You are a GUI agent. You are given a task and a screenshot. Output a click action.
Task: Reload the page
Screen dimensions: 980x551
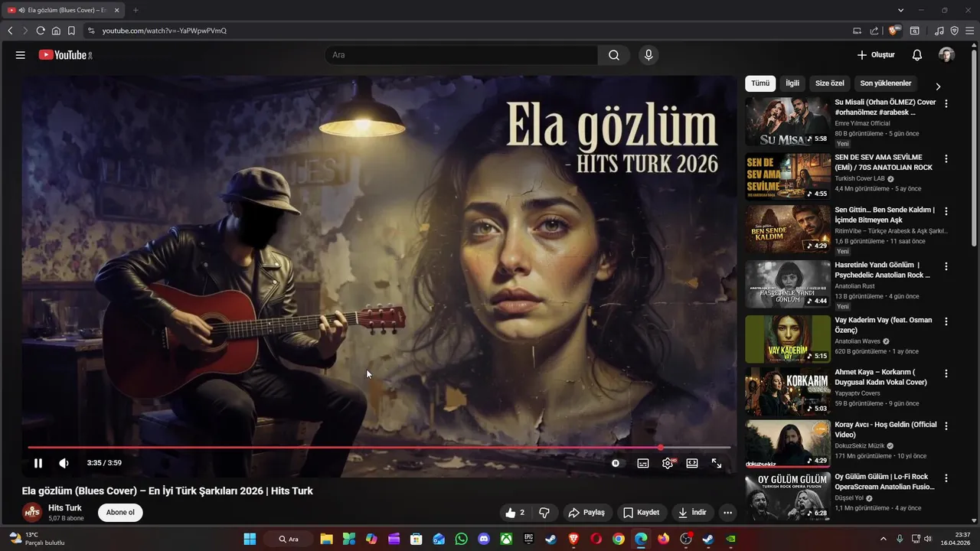(x=41, y=31)
